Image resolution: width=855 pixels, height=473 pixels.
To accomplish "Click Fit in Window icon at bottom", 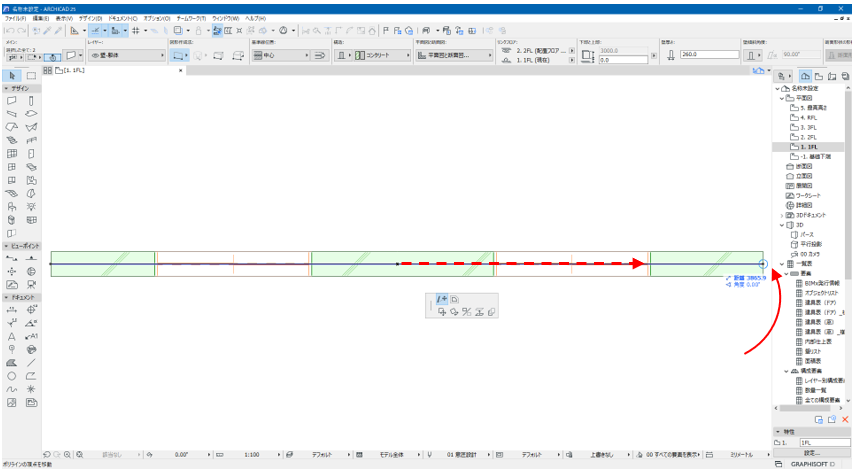I will (x=80, y=454).
